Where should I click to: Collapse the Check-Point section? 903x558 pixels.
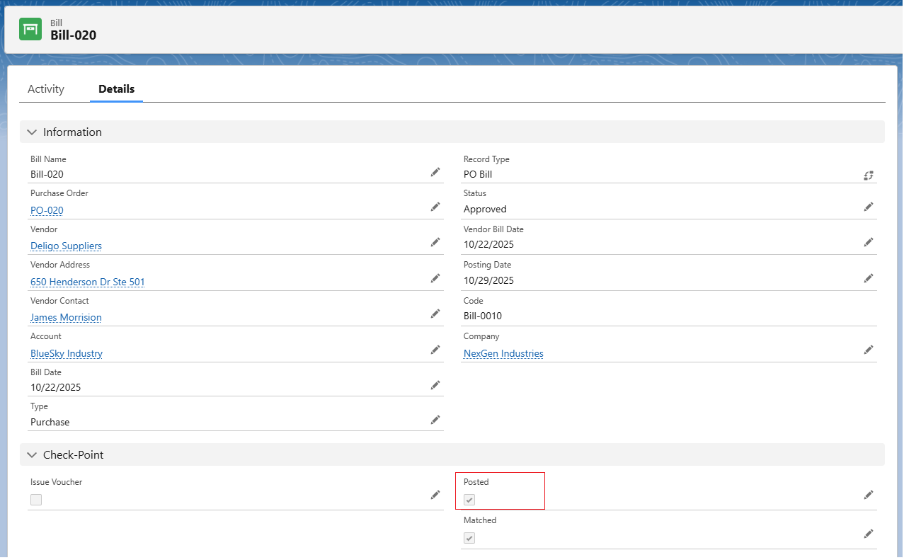32,455
